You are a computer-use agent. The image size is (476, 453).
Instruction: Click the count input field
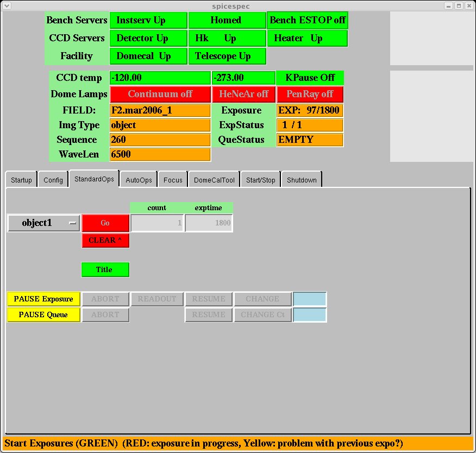[x=157, y=223]
